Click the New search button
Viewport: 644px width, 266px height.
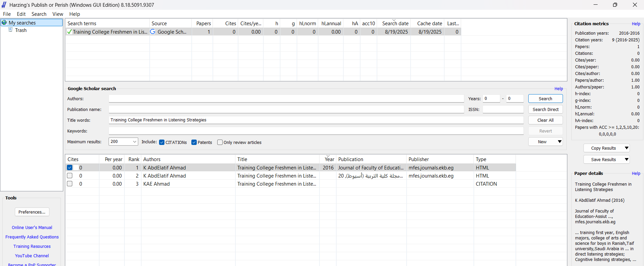pos(542,142)
